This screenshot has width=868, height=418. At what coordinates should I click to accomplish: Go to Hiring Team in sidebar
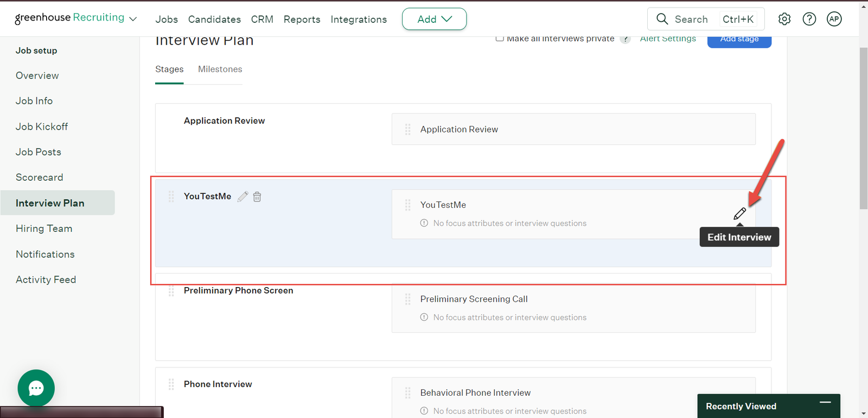pos(44,229)
